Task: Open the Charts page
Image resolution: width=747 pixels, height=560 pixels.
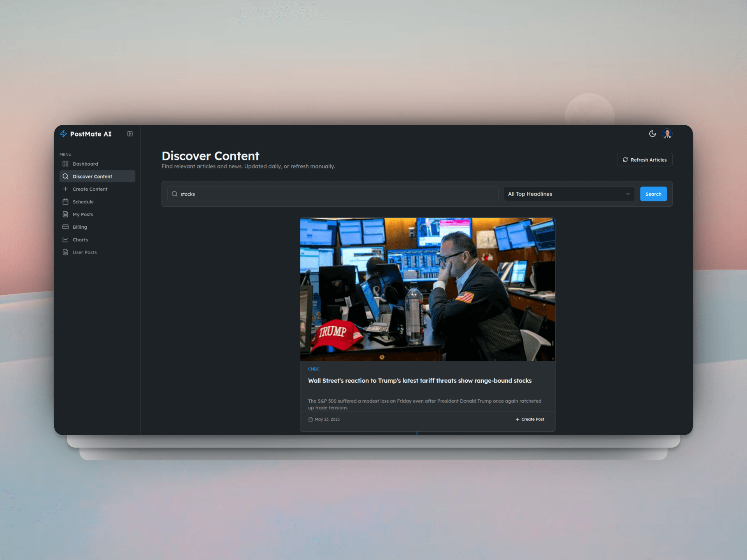Action: tap(97, 240)
